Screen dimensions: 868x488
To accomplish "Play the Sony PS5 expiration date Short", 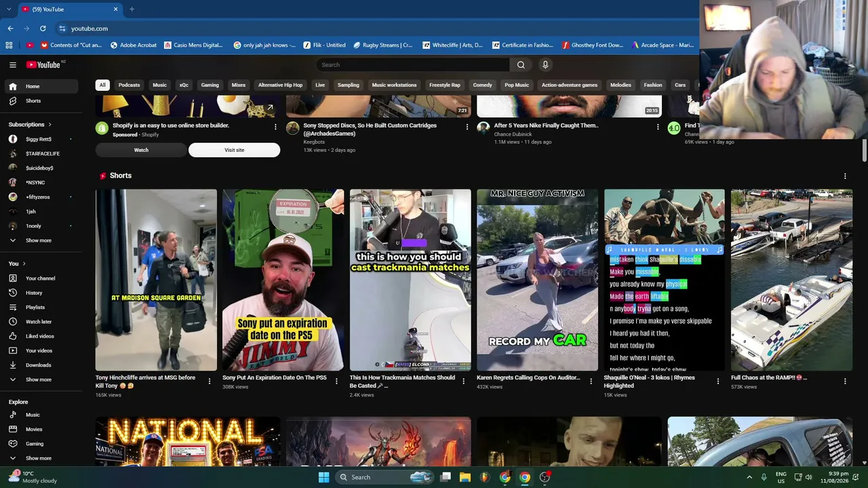I will [283, 280].
